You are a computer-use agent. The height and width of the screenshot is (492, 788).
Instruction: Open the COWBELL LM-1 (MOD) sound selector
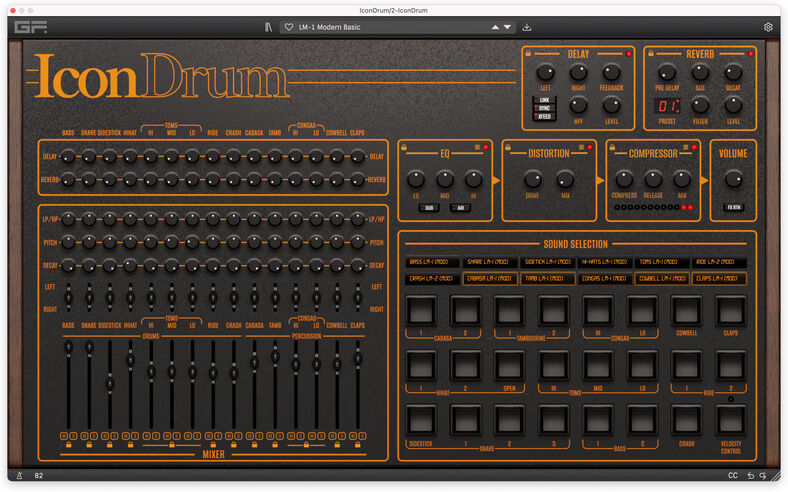[x=661, y=278]
